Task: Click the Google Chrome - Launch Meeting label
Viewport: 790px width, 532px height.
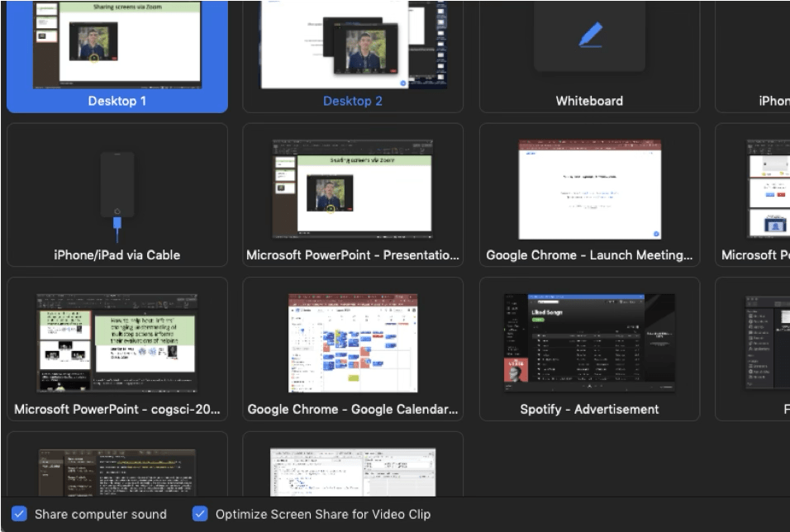Action: [x=589, y=255]
